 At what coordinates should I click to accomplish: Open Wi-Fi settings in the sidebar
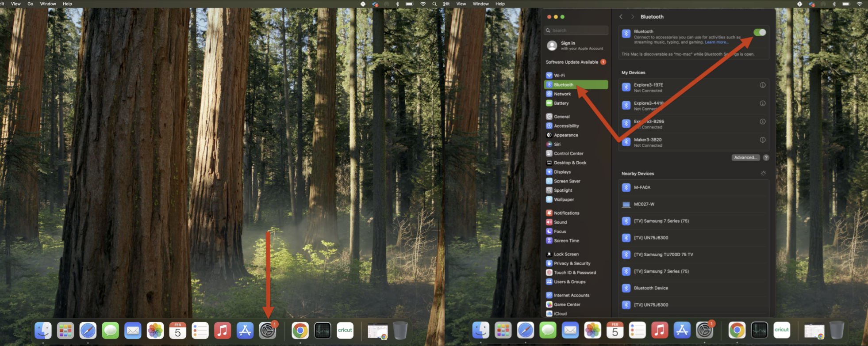pos(559,76)
